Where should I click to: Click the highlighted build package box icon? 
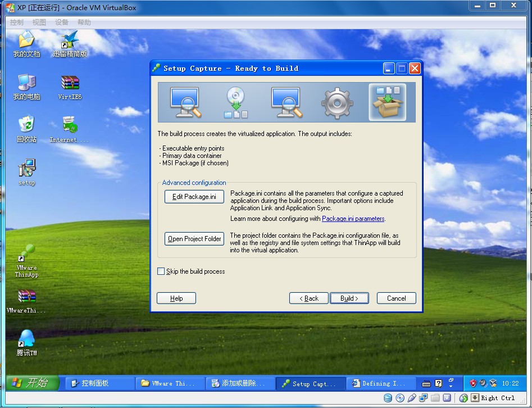pyautogui.click(x=388, y=102)
